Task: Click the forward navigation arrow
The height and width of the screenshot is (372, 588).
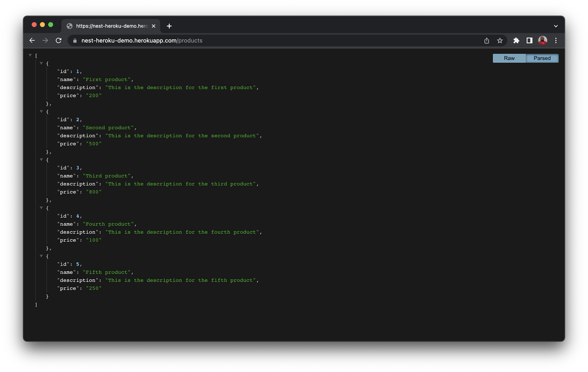Action: [x=45, y=40]
